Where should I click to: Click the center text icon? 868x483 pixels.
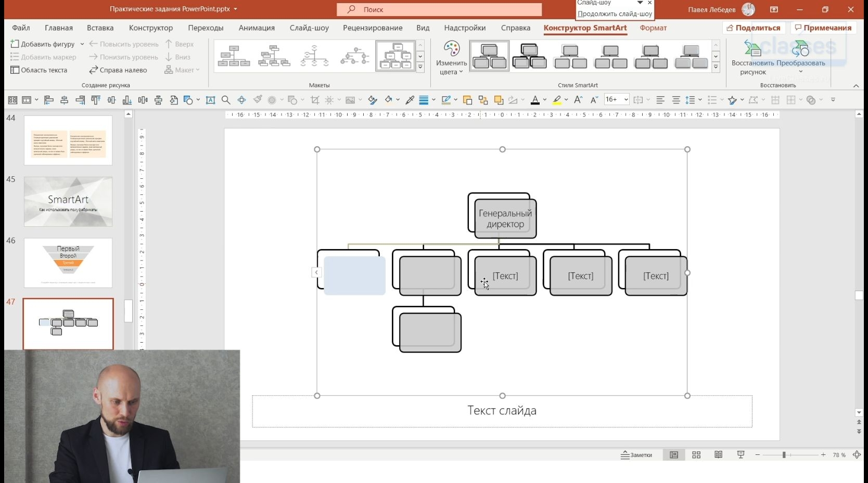coord(676,100)
